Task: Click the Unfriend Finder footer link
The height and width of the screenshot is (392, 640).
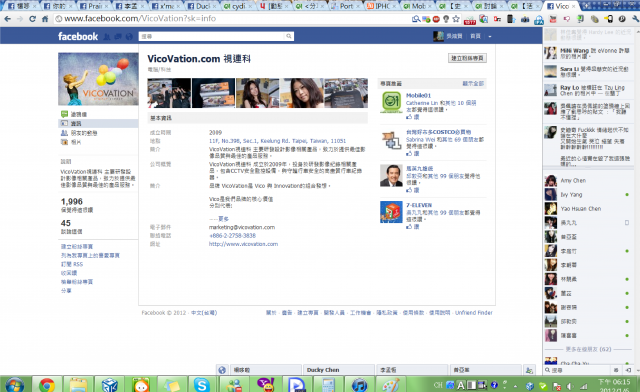Action: pyautogui.click(x=473, y=313)
